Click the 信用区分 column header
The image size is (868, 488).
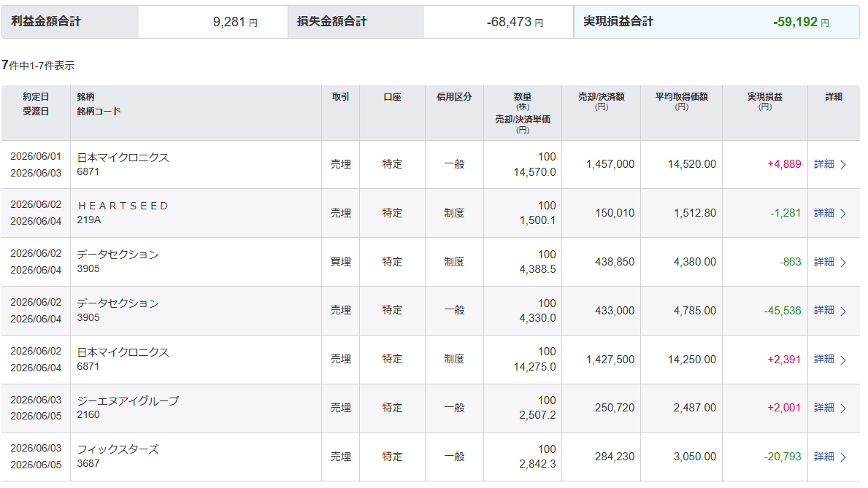click(x=454, y=97)
